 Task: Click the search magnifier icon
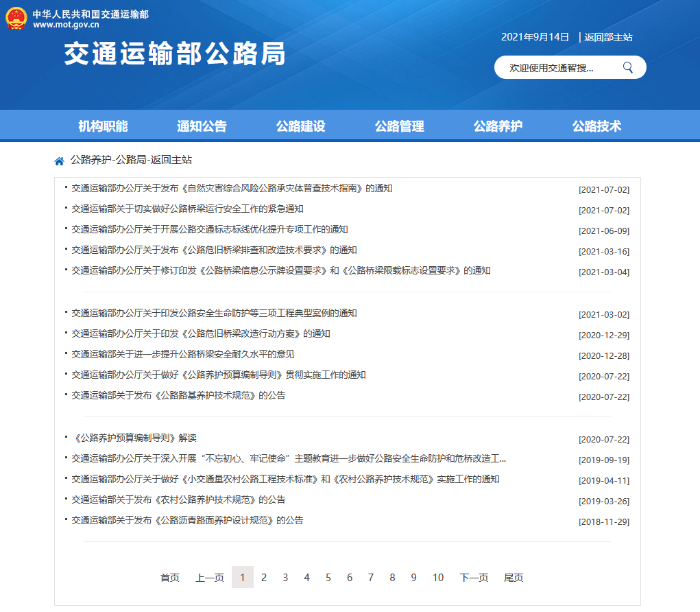click(628, 67)
